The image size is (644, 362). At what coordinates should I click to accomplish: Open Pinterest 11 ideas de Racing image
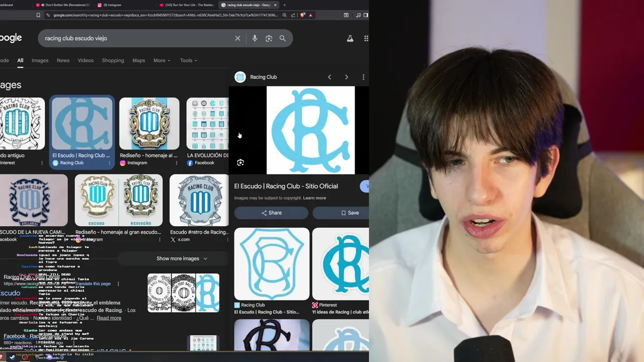tap(341, 264)
